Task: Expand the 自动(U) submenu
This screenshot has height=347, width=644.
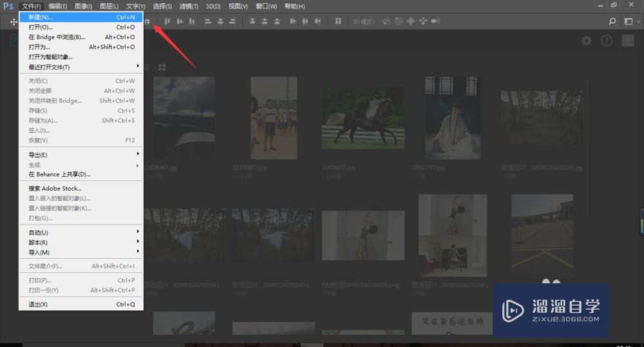Action: pos(81,232)
